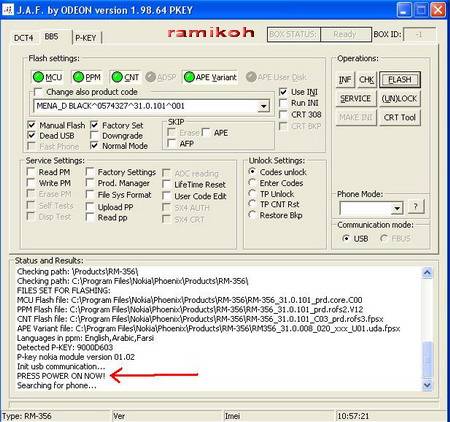The width and height of the screenshot is (450, 422).
Task: Open the product code dropdown arrow
Action: [x=264, y=106]
